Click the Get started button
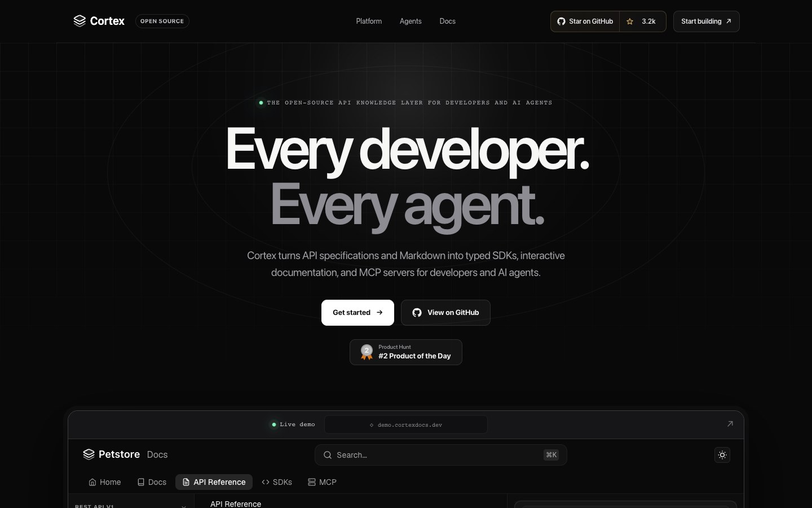This screenshot has width=812, height=508. point(358,312)
